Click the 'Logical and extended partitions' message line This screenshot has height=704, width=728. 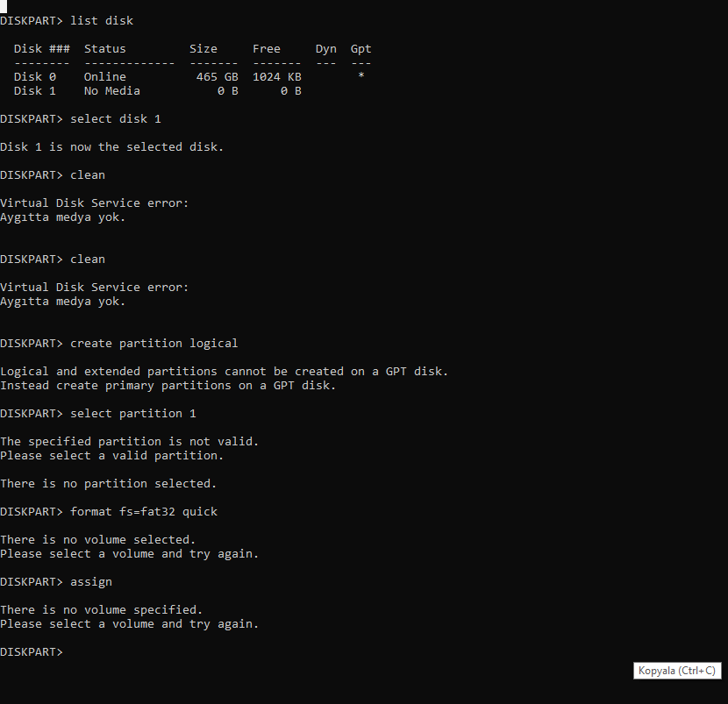pyautogui.click(x=225, y=372)
